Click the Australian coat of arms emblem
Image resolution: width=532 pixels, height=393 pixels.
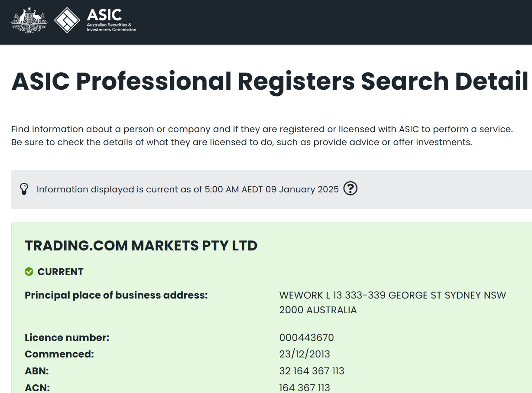pyautogui.click(x=29, y=20)
